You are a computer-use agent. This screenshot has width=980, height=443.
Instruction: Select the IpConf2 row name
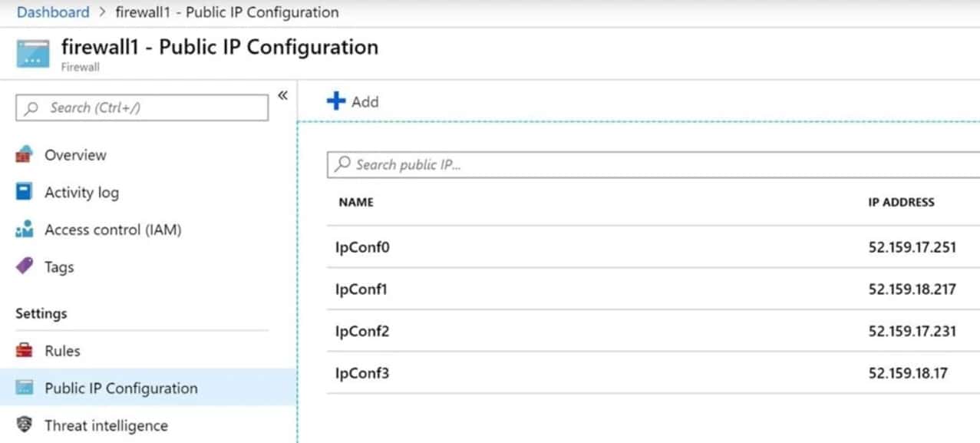point(362,332)
